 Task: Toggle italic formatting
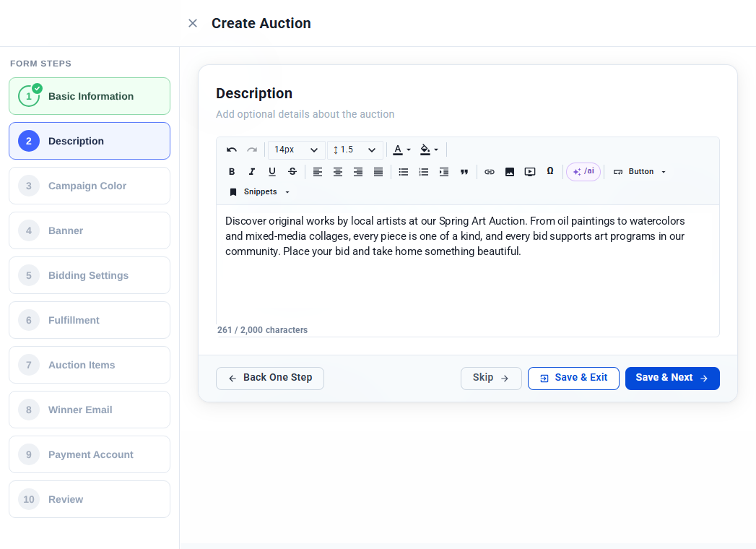pos(252,172)
